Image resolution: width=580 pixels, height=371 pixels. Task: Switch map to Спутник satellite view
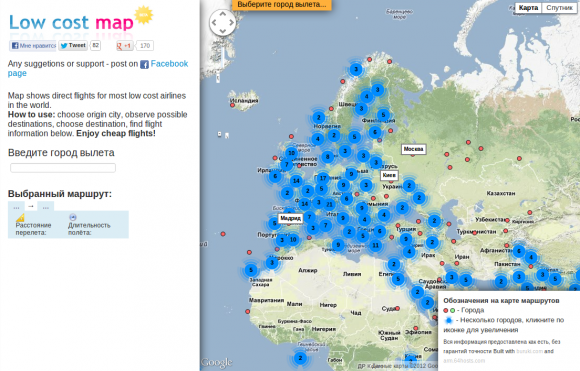click(x=559, y=8)
